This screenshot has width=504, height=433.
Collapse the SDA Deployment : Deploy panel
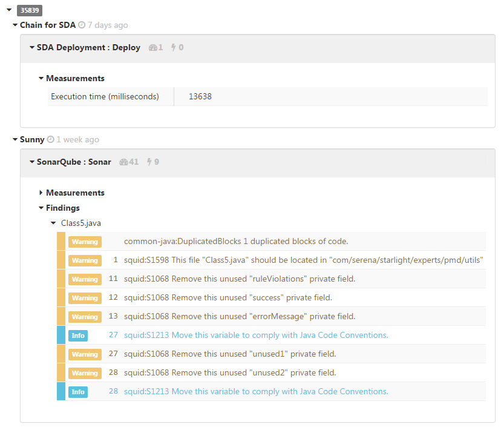[32, 47]
